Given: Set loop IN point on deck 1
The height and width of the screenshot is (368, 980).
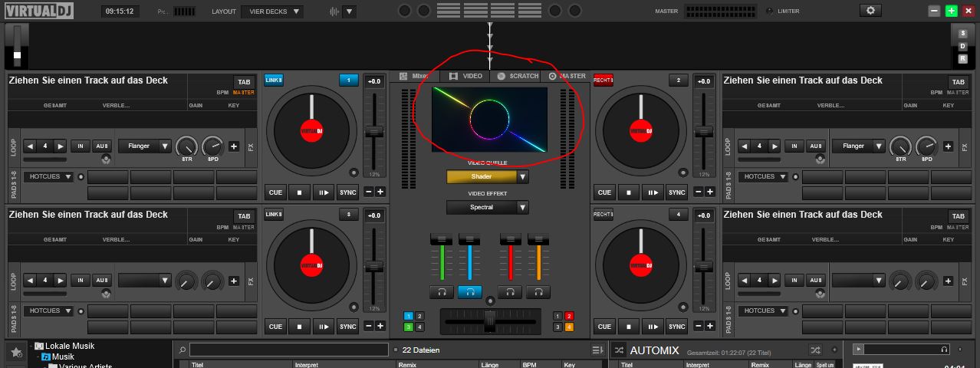Looking at the screenshot, I should click(x=81, y=146).
